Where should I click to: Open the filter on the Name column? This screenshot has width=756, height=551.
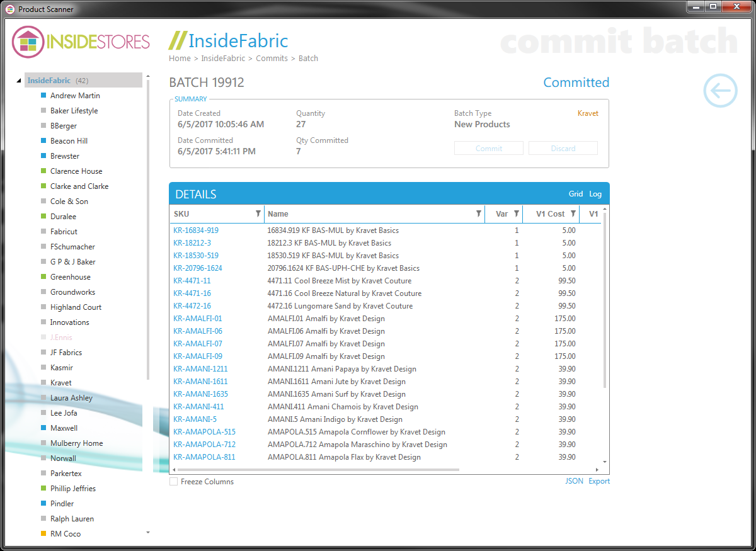pos(479,214)
